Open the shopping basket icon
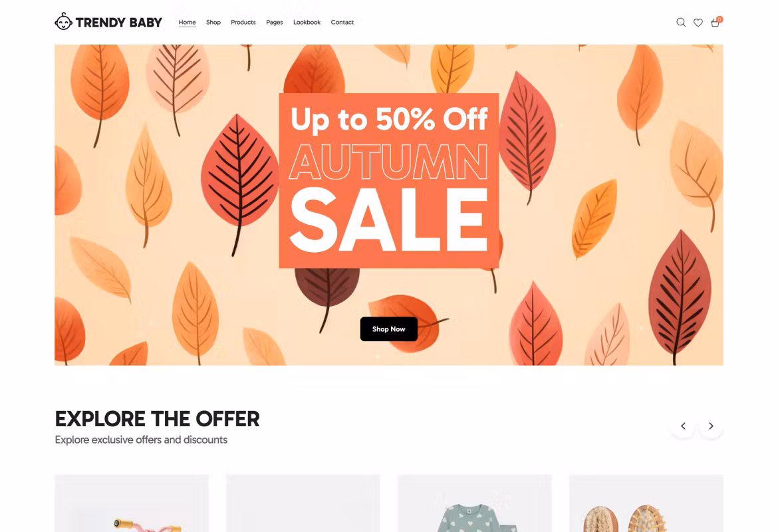Screen dimensions: 778x532 pyautogui.click(x=715, y=23)
